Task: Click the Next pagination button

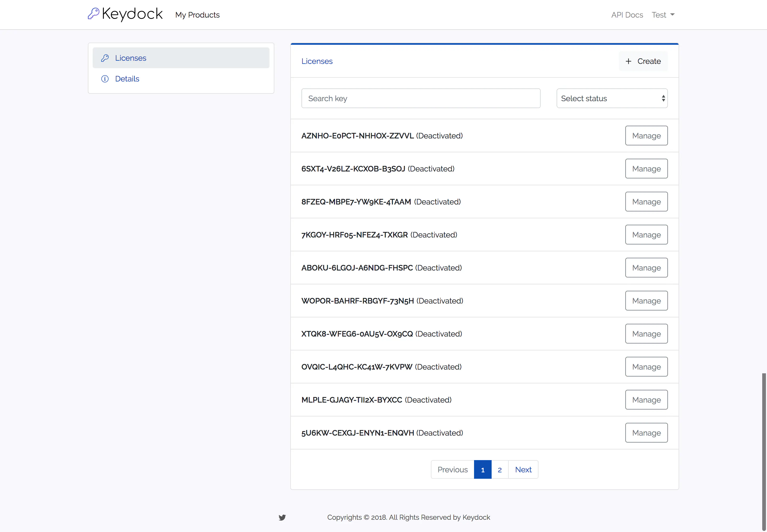Action: [523, 469]
